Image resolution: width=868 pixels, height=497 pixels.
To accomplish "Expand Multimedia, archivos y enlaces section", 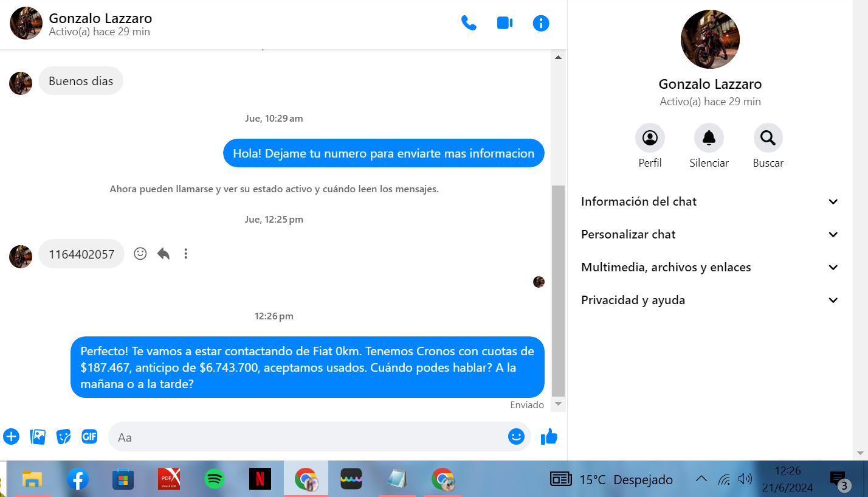I will 710,267.
